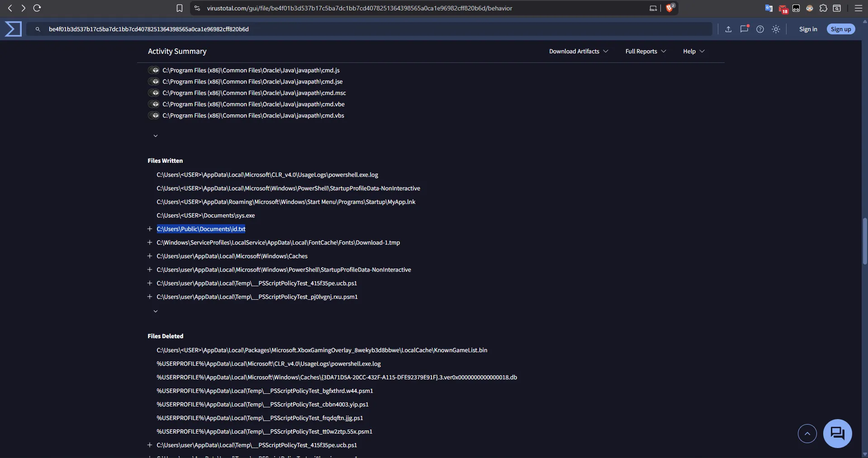868x458 pixels.
Task: Open the Help dropdown menu
Action: point(693,52)
